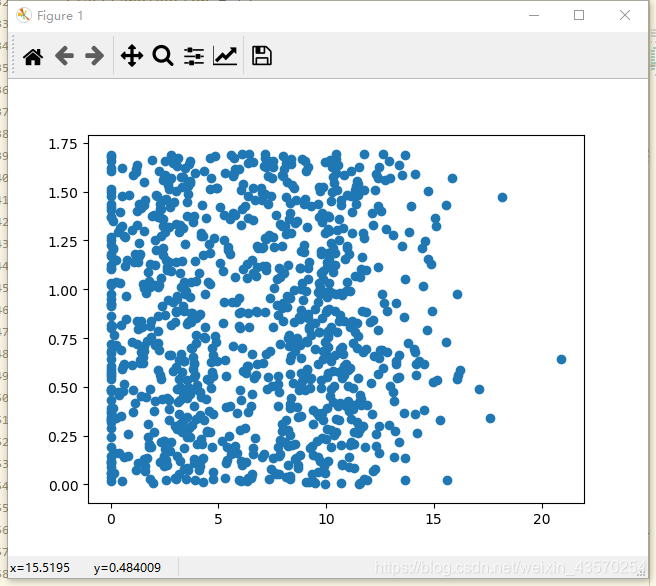Go forward to the next view

95,56
